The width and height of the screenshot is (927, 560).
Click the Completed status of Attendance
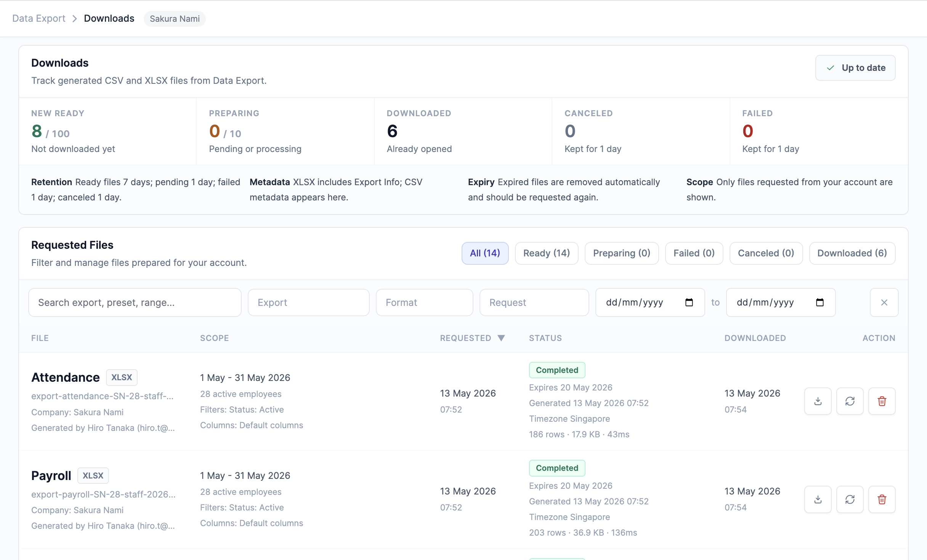click(x=557, y=370)
